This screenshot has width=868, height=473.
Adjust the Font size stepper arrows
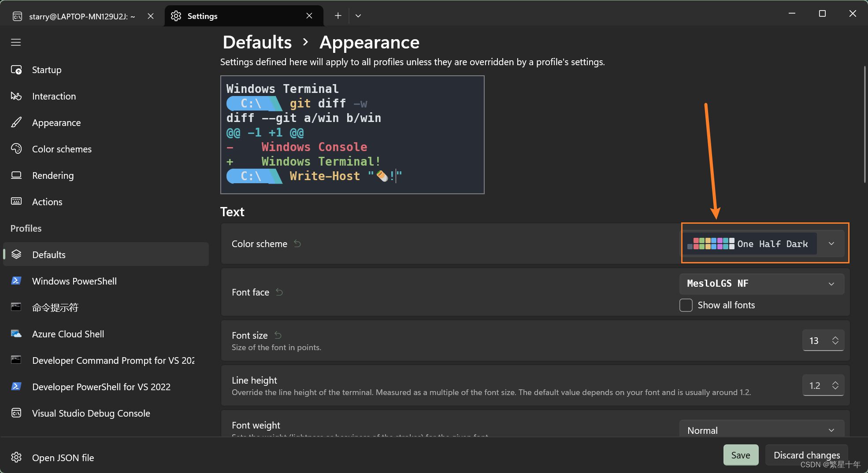835,340
